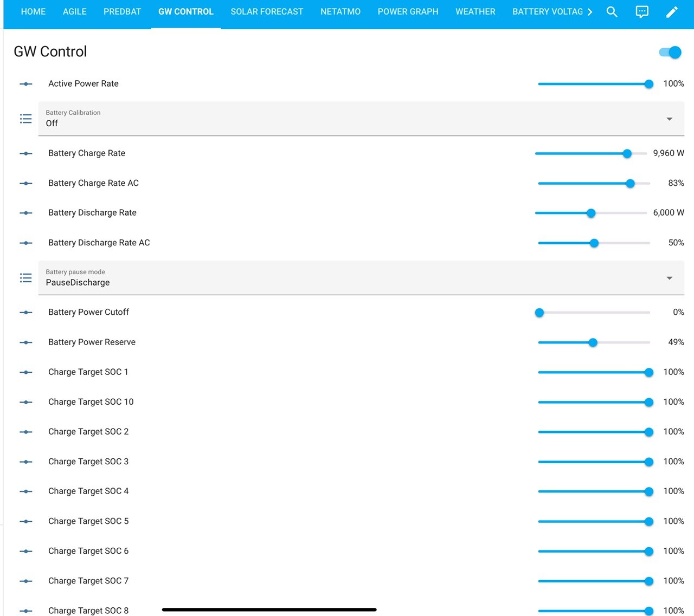The width and height of the screenshot is (694, 616).
Task: Click Battery Calibration list icon
Action: pyautogui.click(x=26, y=119)
